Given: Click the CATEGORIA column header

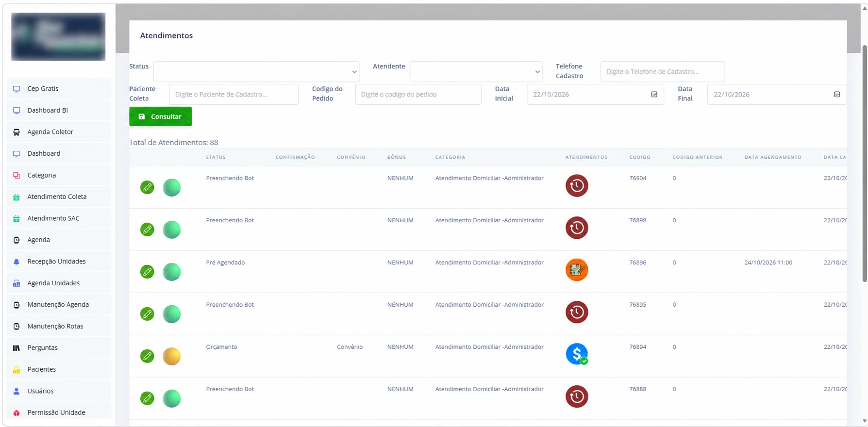Looking at the screenshot, I should pyautogui.click(x=450, y=157).
